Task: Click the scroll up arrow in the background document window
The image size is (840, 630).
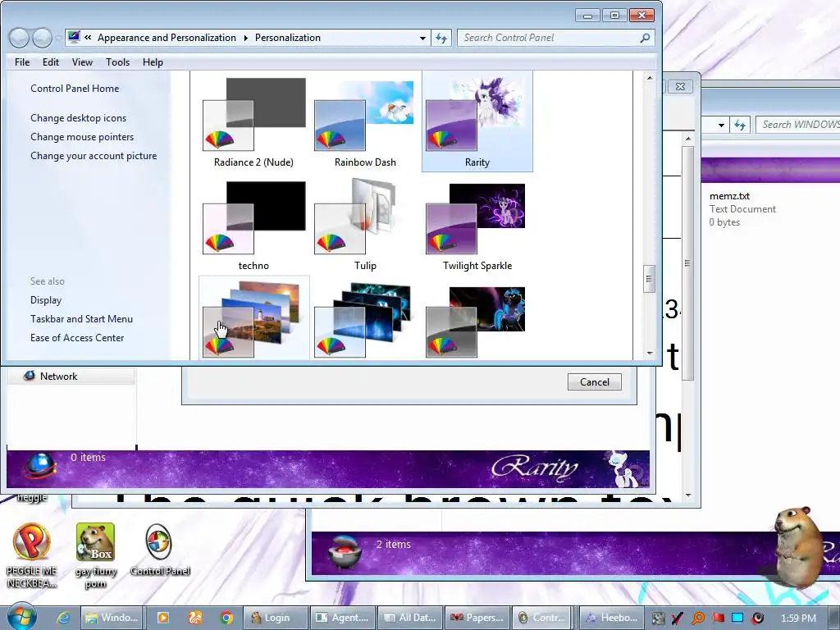Action: pyautogui.click(x=688, y=139)
